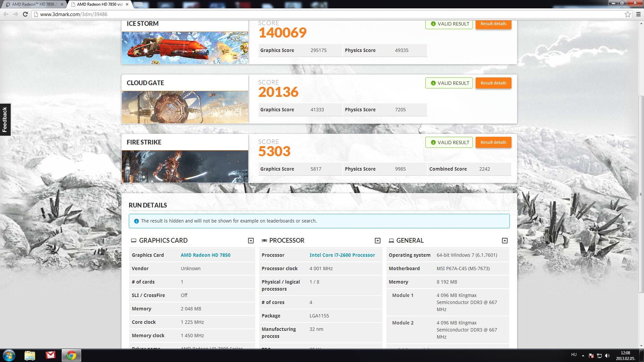Click the General section laptop icon
This screenshot has width=644, height=362.
[x=391, y=240]
